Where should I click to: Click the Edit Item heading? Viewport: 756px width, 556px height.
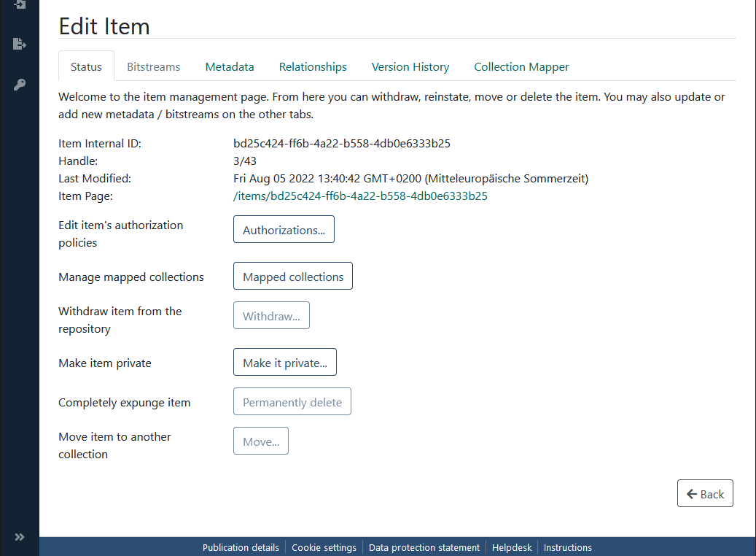point(104,26)
